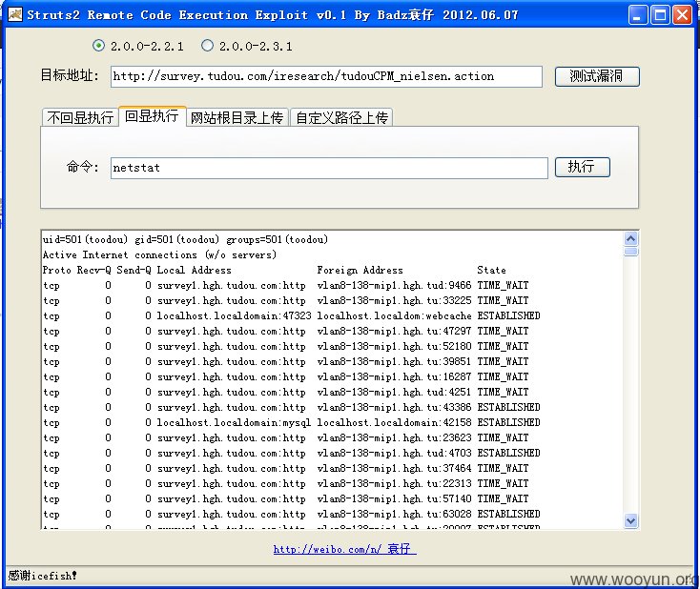Switch to the 不回显执行 tab

coord(80,118)
